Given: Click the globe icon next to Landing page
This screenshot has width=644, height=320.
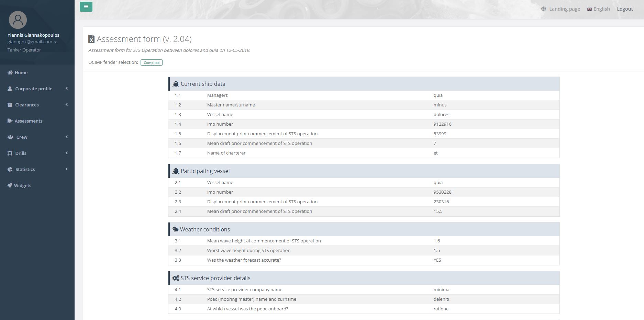Looking at the screenshot, I should [x=544, y=9].
